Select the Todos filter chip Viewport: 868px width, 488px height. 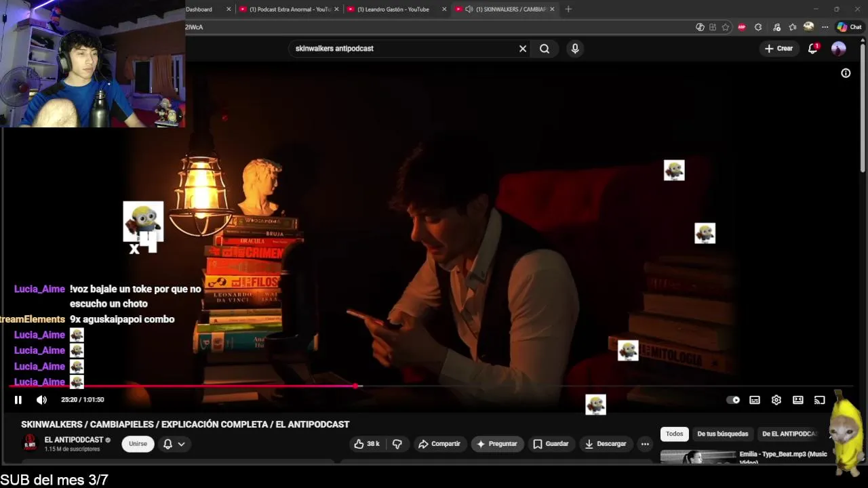[x=675, y=434]
